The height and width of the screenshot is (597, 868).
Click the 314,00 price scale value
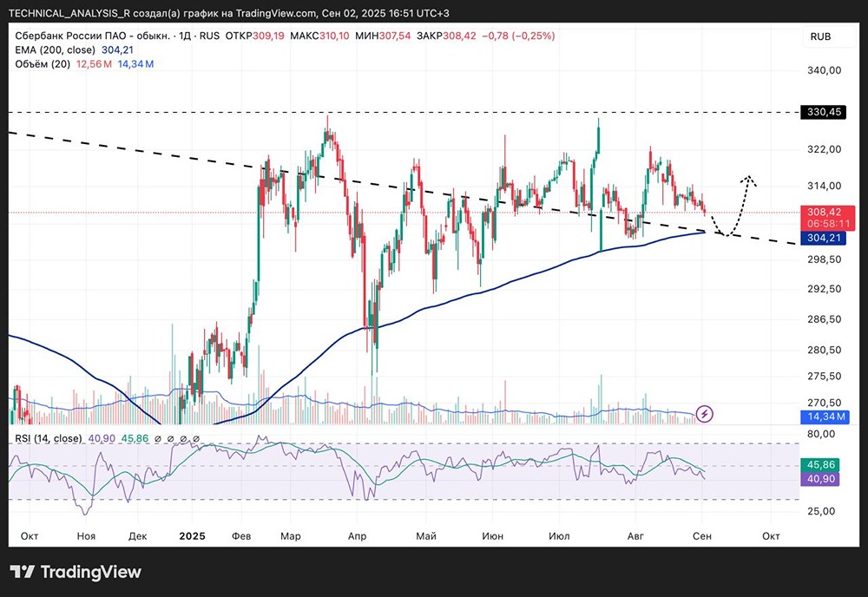point(825,186)
